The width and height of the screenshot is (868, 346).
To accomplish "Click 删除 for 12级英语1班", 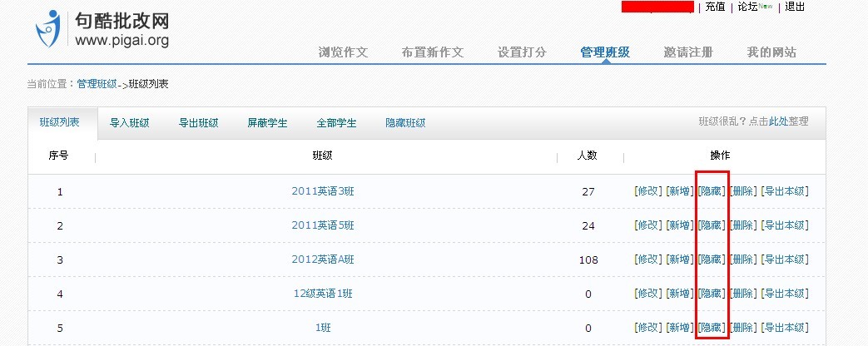I will pos(743,293).
